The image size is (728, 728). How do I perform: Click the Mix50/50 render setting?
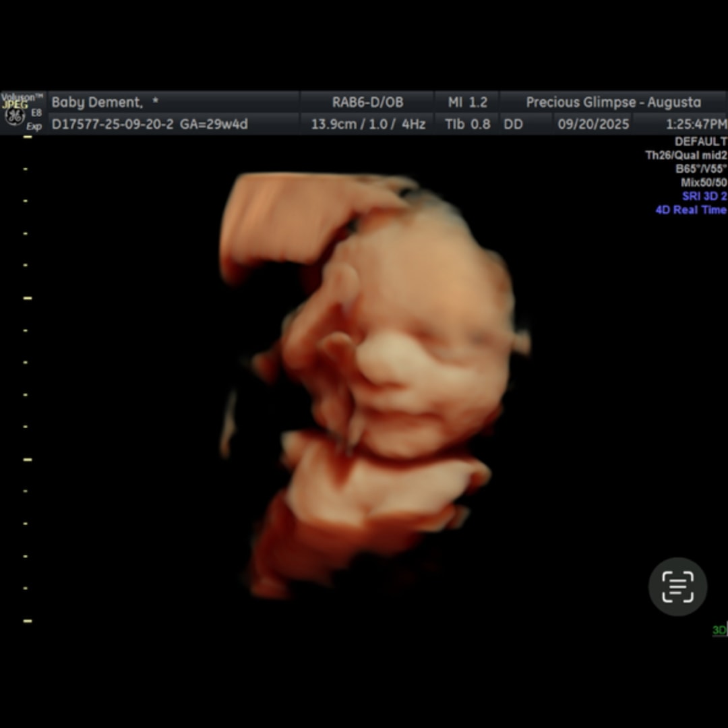[x=703, y=182]
